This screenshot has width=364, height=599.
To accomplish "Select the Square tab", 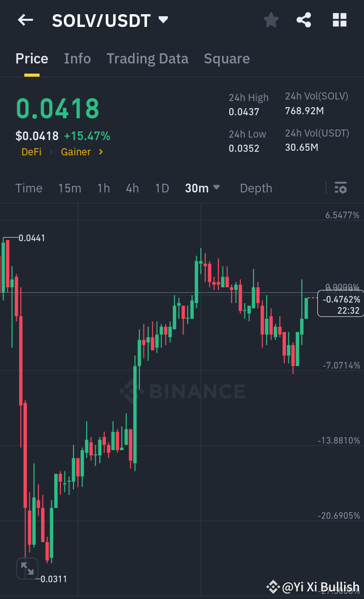I will point(227,58).
